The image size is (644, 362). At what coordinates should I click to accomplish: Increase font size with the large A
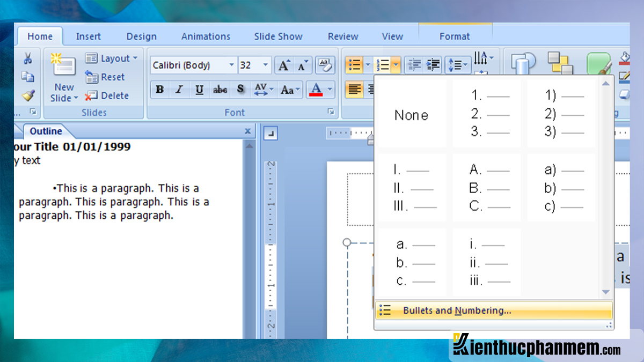coord(283,65)
